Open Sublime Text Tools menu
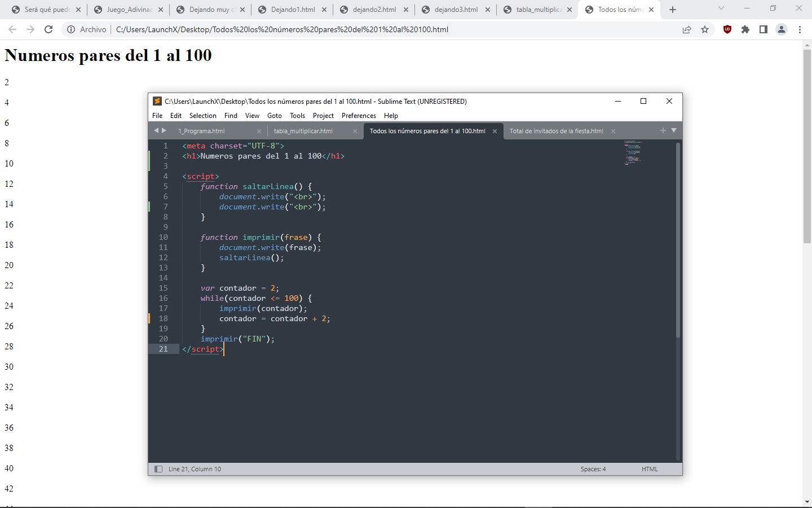The image size is (812, 508). pyautogui.click(x=297, y=116)
